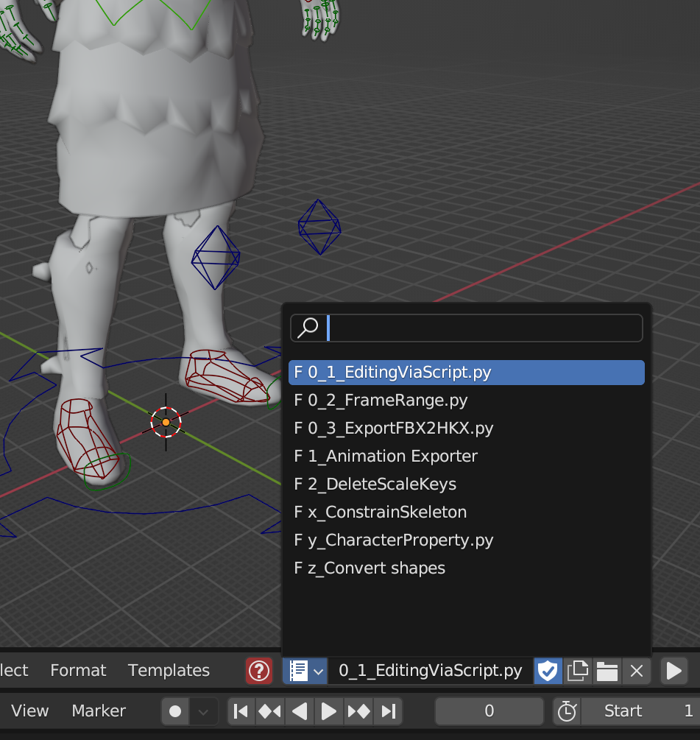Toggle the preview range stopwatch
Screen dimensions: 700x740
[566, 711]
